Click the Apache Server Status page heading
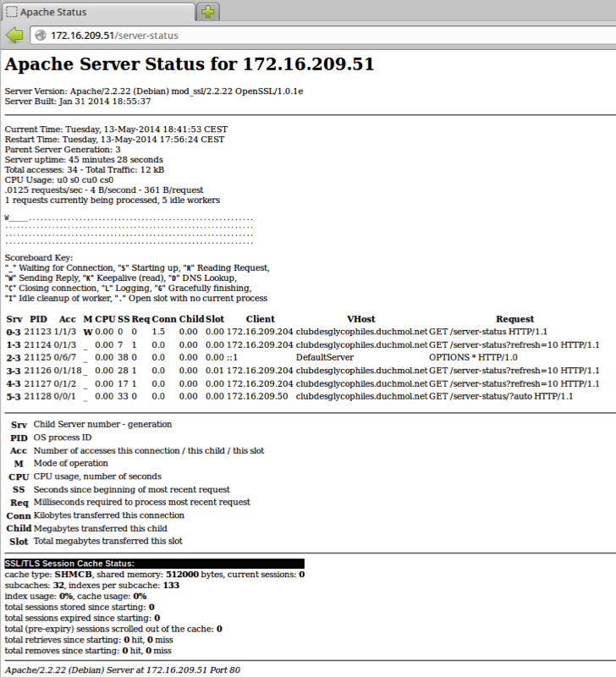This screenshot has width=616, height=677. click(x=190, y=64)
